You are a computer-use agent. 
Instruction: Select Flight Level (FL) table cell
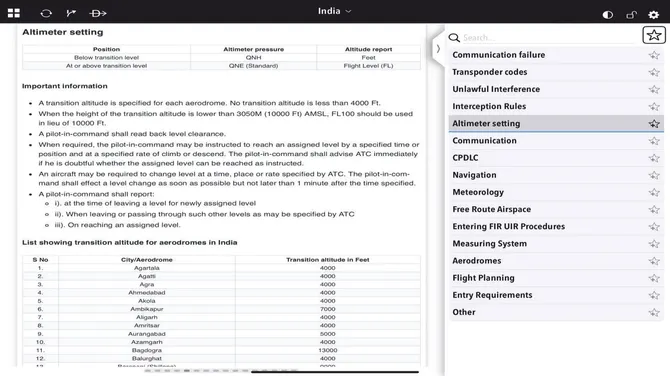[x=368, y=66]
